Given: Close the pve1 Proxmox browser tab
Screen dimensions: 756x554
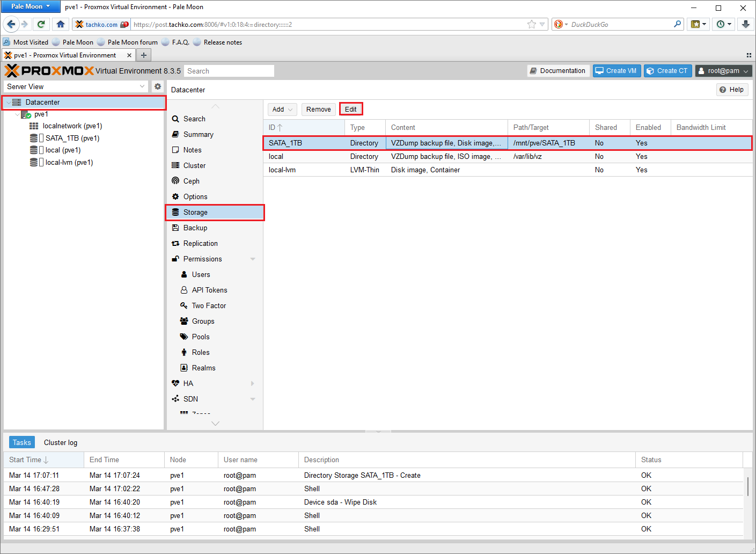Looking at the screenshot, I should (x=129, y=55).
